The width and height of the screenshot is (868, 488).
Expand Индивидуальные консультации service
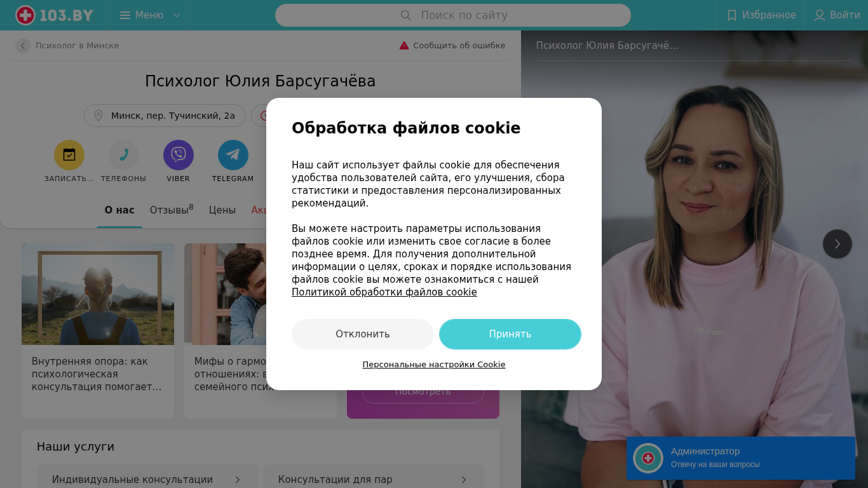coord(147,479)
